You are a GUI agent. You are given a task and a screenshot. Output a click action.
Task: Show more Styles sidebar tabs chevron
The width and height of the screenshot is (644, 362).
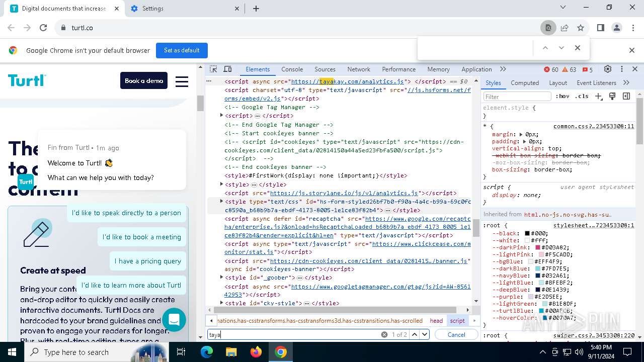tap(626, 82)
